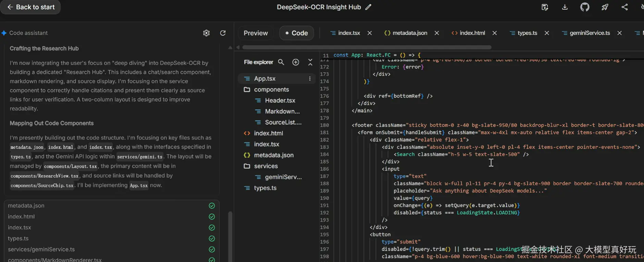The height and width of the screenshot is (262, 644).
Task: Open Code assistant settings gear
Action: [206, 33]
